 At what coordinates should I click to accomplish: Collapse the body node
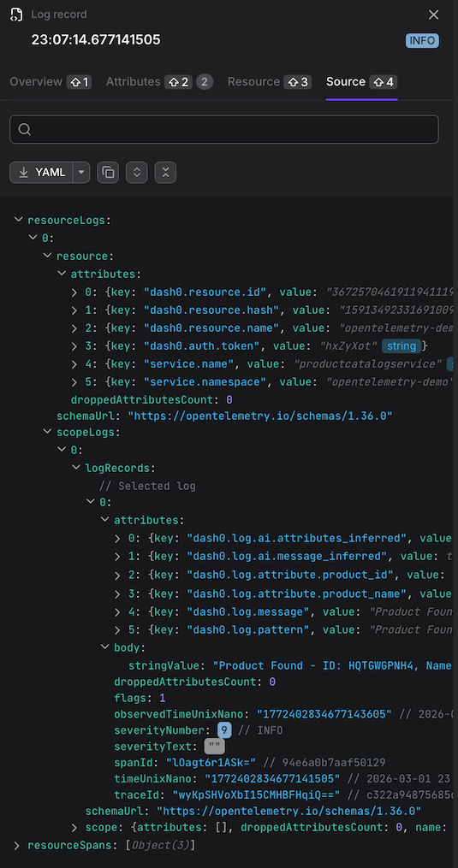[104, 647]
